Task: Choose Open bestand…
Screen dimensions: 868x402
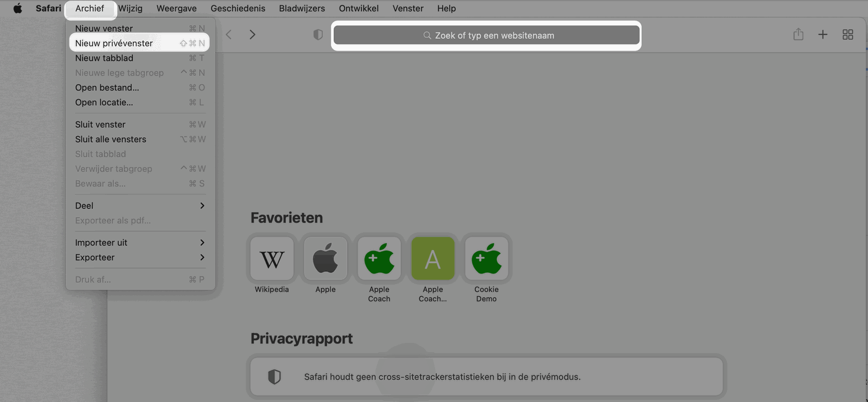Action: click(x=140, y=87)
